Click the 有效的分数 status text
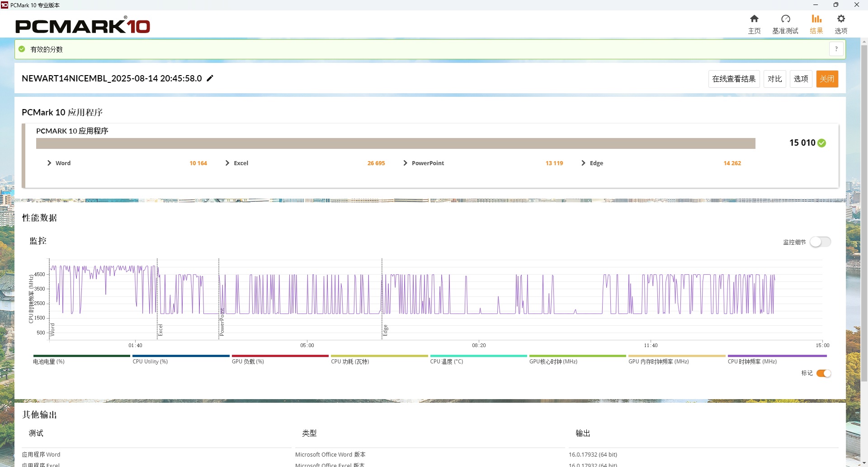 click(x=47, y=49)
